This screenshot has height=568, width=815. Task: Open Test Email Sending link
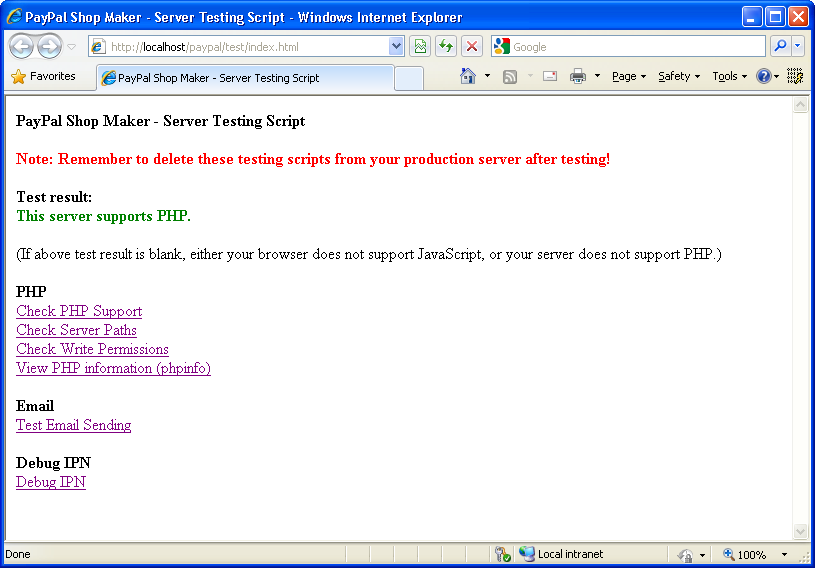coord(73,425)
